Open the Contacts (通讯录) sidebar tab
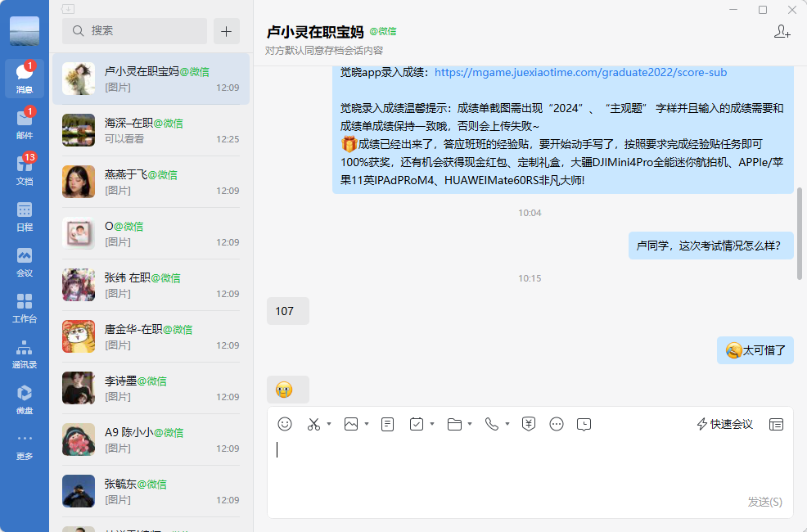This screenshot has width=807, height=532. click(x=25, y=353)
